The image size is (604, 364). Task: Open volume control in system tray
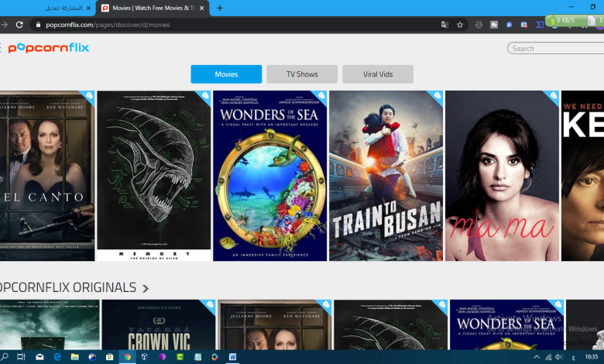559,357
